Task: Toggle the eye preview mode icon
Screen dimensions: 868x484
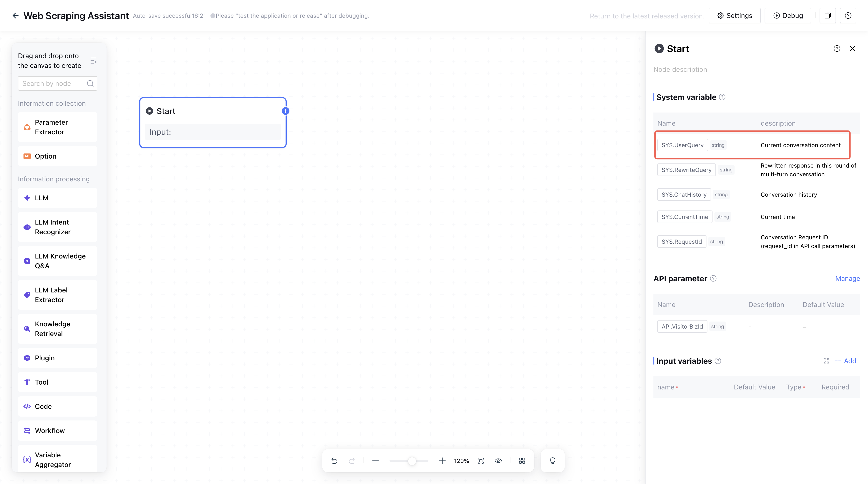Action: pos(498,461)
